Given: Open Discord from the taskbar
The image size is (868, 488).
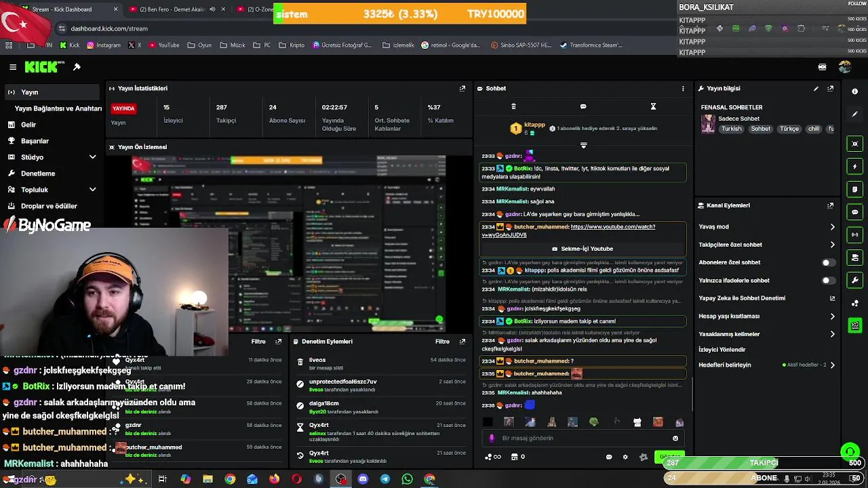Looking at the screenshot, I should (x=363, y=479).
